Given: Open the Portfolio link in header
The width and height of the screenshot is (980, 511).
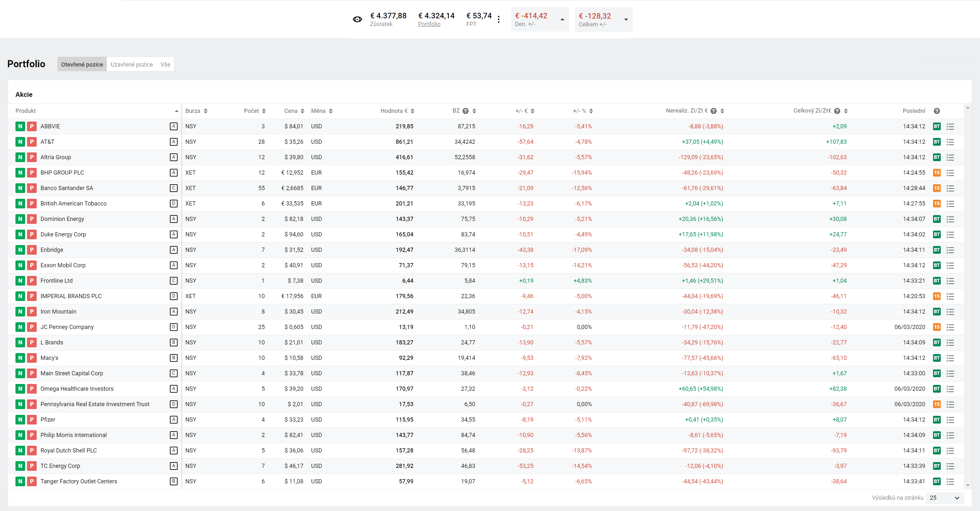Looking at the screenshot, I should [429, 24].
